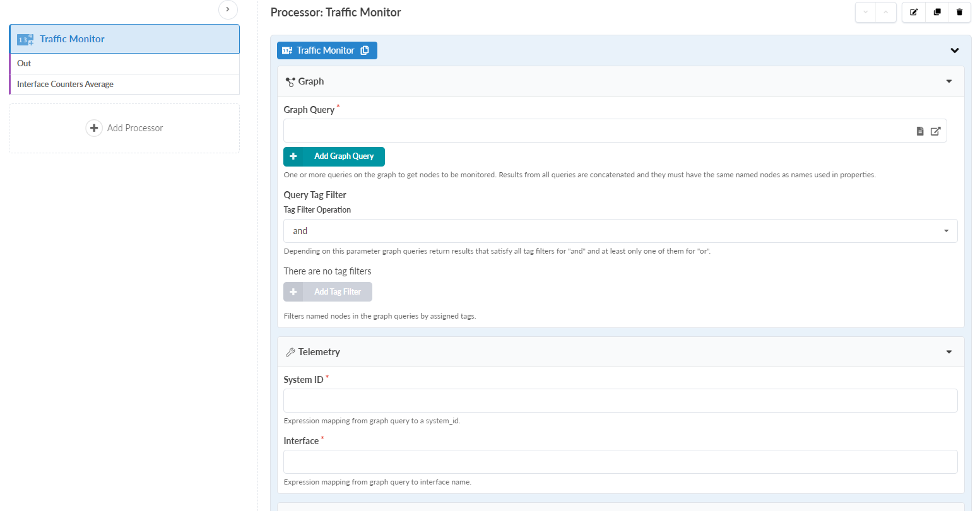Copy Traffic Monitor name from blue badge
This screenshot has height=511, width=980.
coord(365,50)
